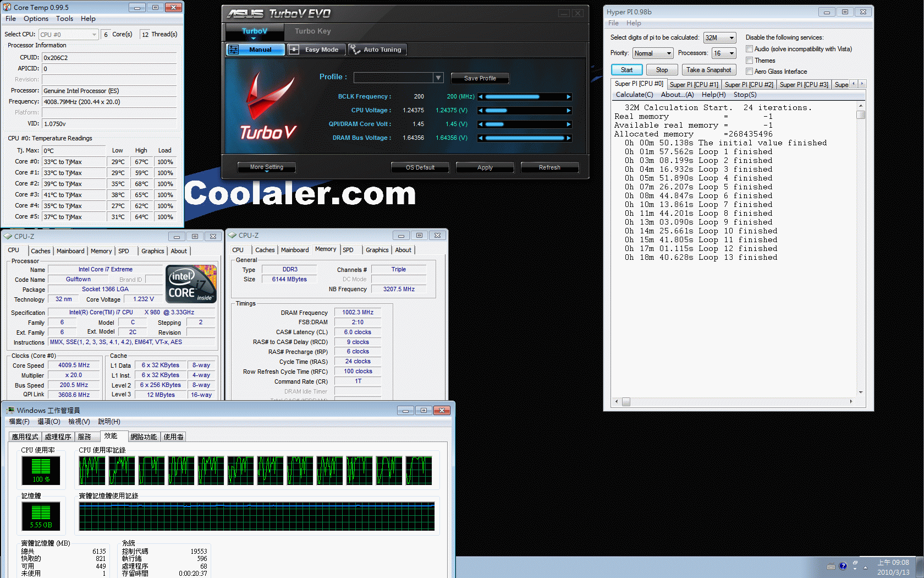Click the right arrow on DRAM Bus Voltage slider
The width and height of the screenshot is (924, 578).
pos(569,138)
